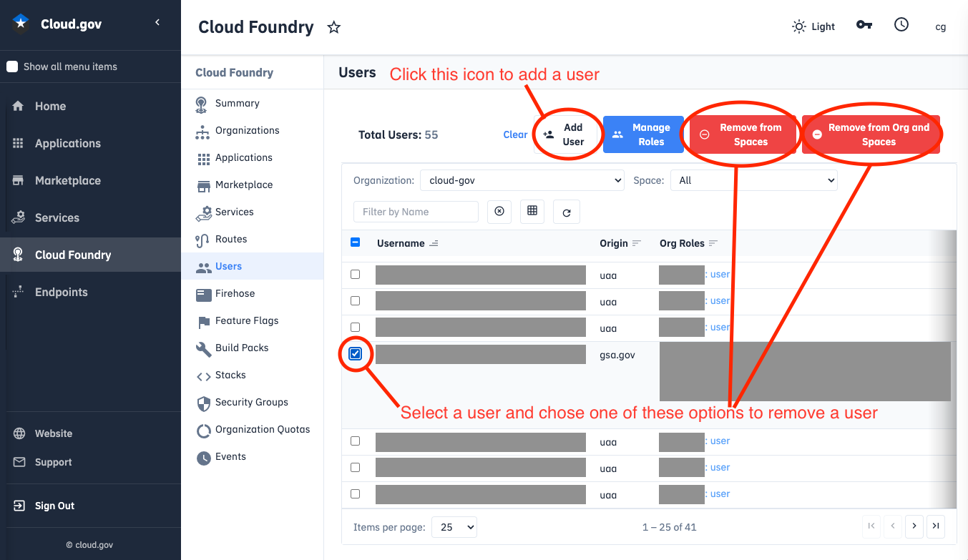This screenshot has width=968, height=560.
Task: Open Applications in Cloud Foundry submenu
Action: pos(252,157)
